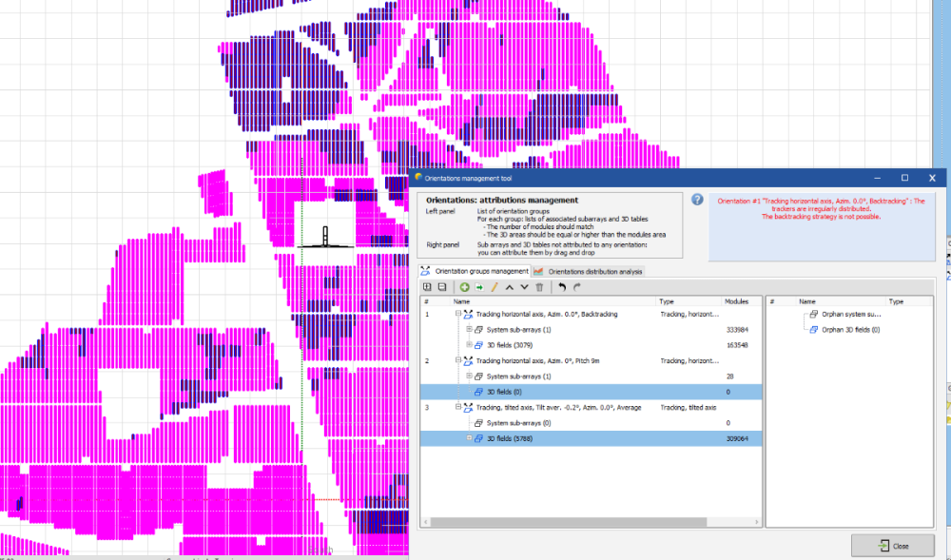Click the pencil edit orientation icon
Viewport: 951px width, 560px height.
(x=494, y=286)
